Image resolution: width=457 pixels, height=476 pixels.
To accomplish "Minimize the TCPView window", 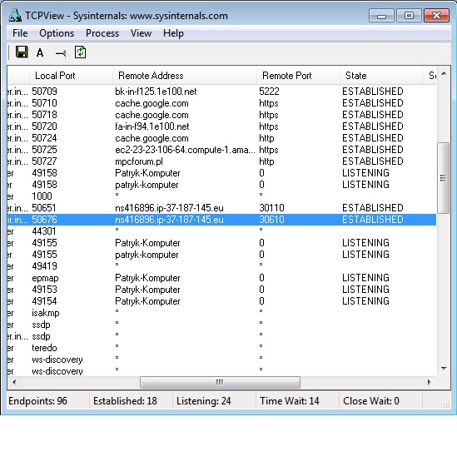I will click(381, 16).
